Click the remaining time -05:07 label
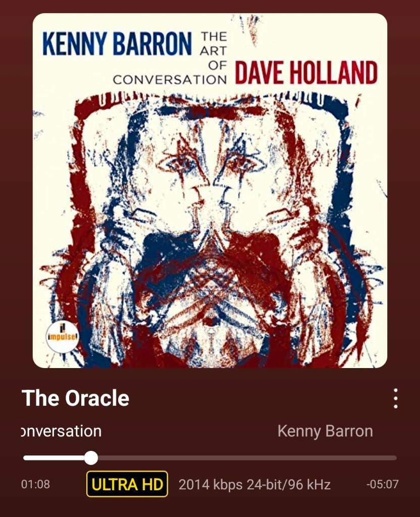 coord(383,484)
